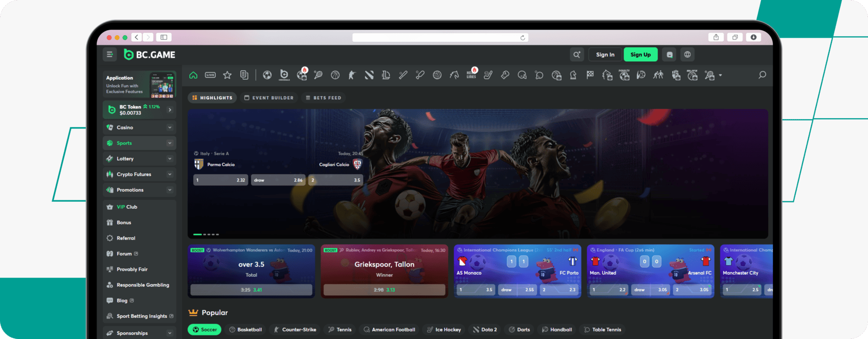Select the Tennis popular filter
The width and height of the screenshot is (868, 339).
339,329
